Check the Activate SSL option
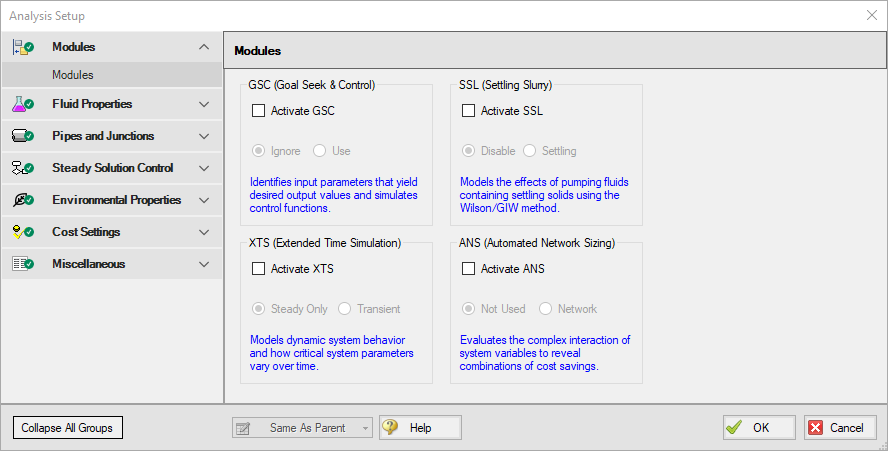 (469, 111)
